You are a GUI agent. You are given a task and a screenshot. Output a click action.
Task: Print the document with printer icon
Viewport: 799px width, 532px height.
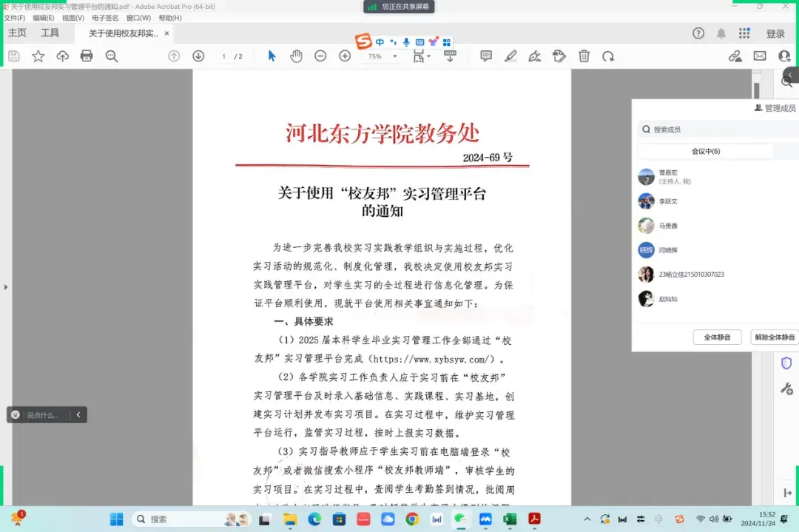coord(87,56)
